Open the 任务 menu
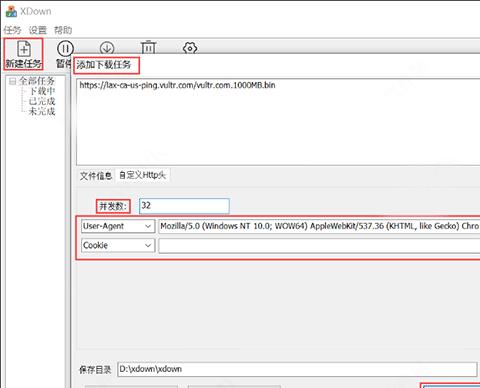 pos(12,30)
